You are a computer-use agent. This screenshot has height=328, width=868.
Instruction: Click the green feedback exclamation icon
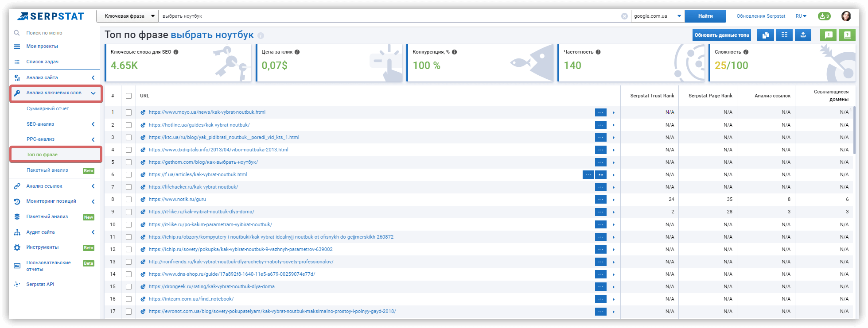pyautogui.click(x=828, y=35)
